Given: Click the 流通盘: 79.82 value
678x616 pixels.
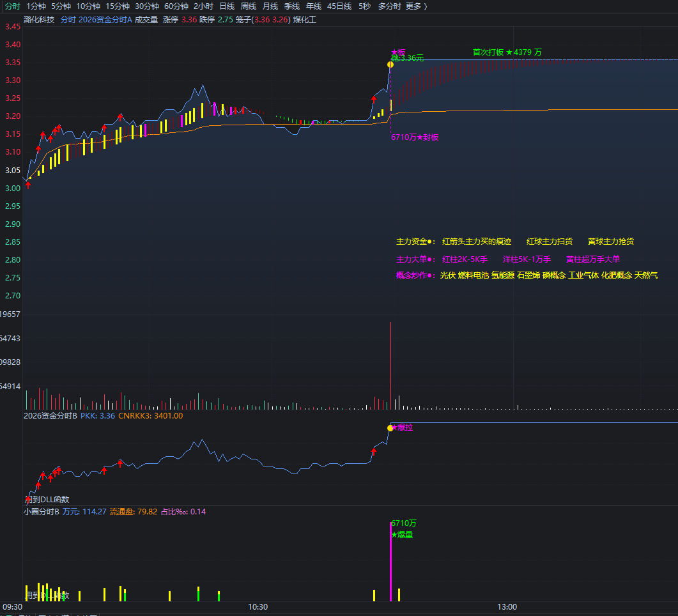Looking at the screenshot, I should click(x=134, y=511).
